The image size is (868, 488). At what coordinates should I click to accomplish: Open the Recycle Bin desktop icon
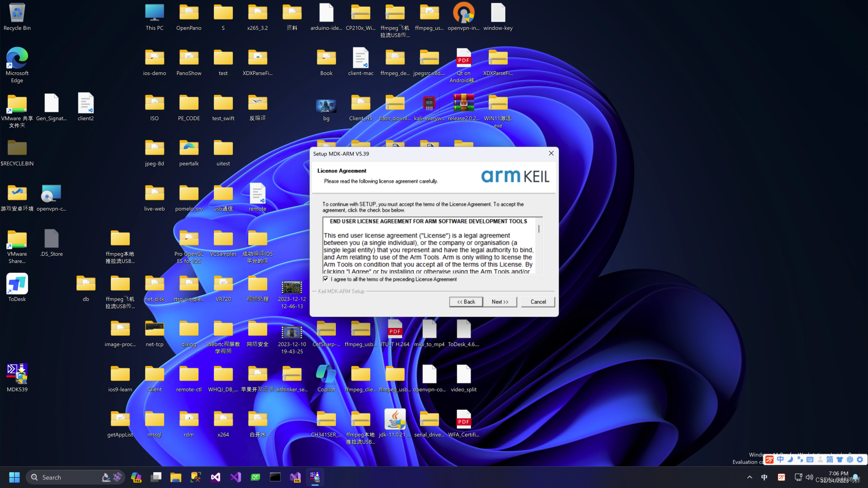coord(17,17)
